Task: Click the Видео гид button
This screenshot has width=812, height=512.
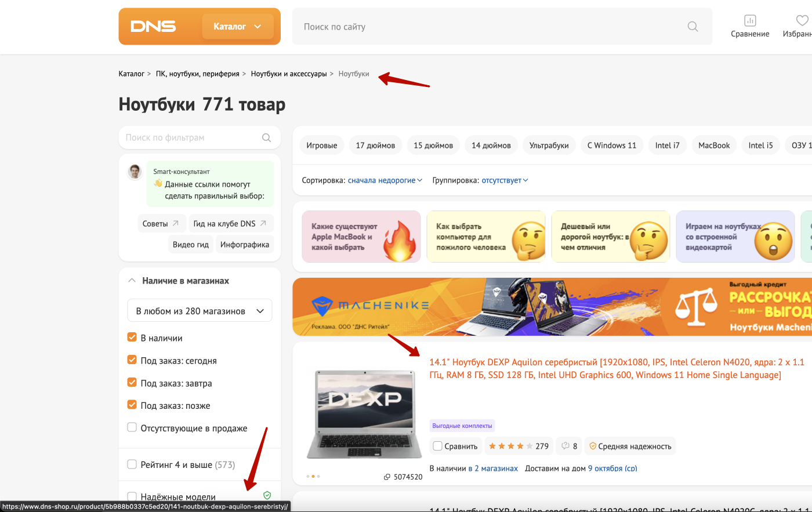Action: coord(190,245)
